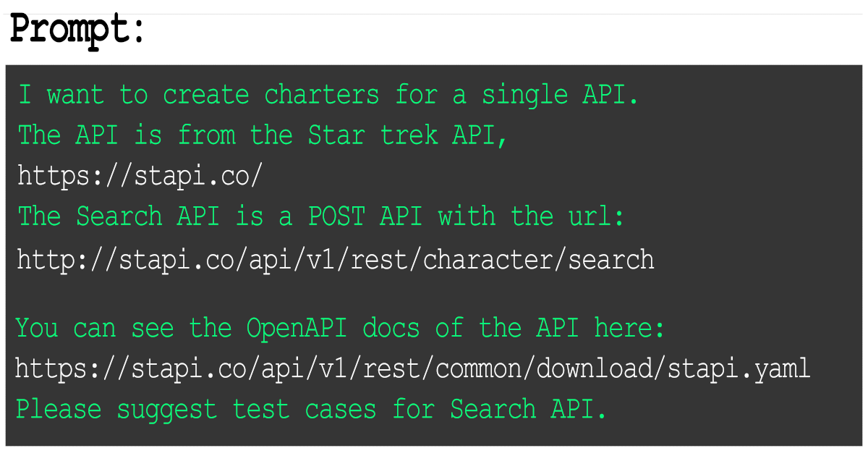Click "You can see" green text
This screenshot has width=868, height=456.
pos(95,329)
